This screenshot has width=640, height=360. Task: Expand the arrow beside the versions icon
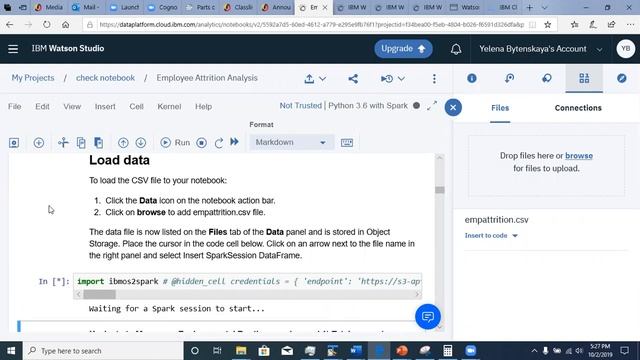[x=401, y=78]
